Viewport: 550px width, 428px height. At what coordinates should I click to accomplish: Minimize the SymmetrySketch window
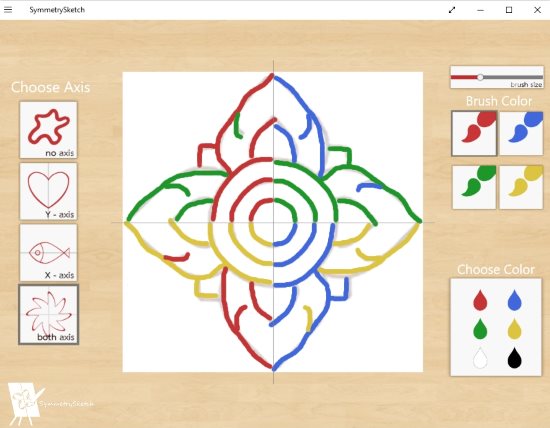click(x=481, y=10)
